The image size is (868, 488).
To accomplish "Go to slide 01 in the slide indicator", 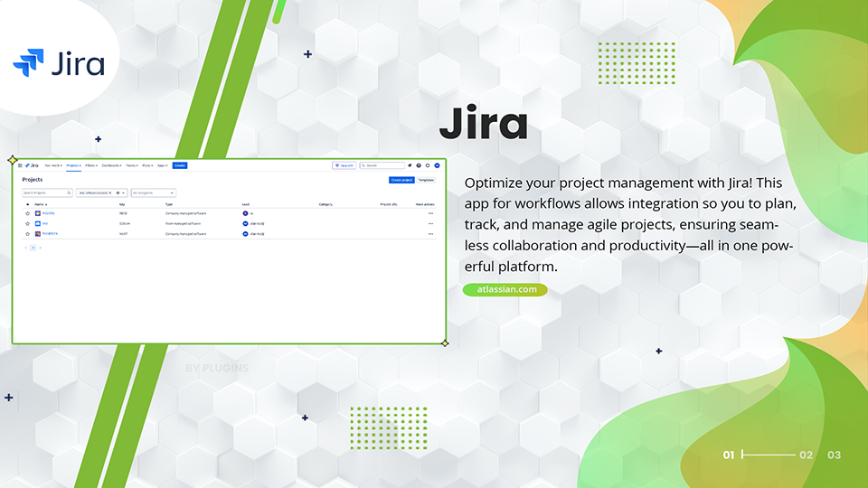I will 729,455.
